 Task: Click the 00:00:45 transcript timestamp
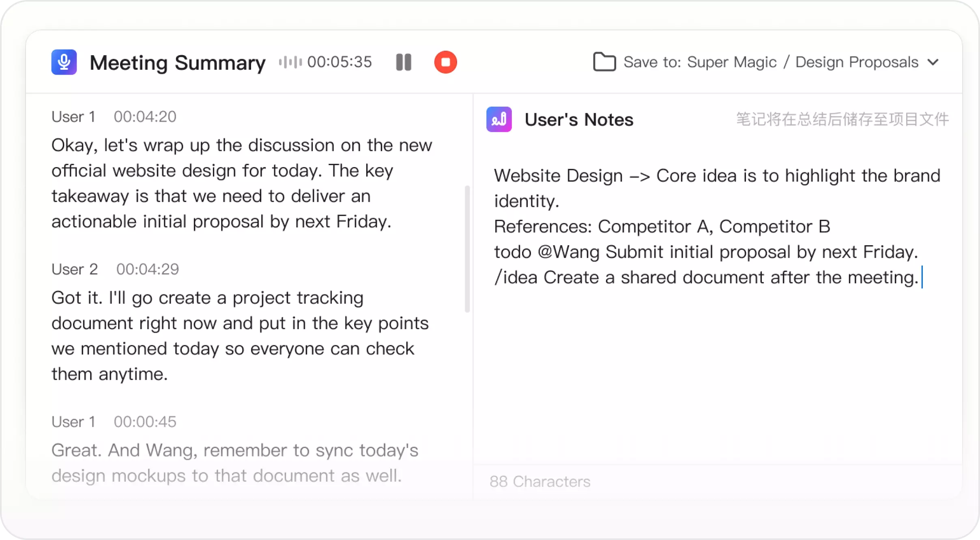[x=145, y=422]
